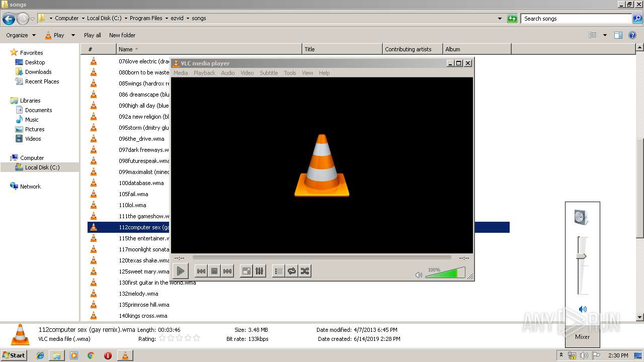This screenshot has height=362, width=644.
Task: Click taskbar volume tray icon
Action: pos(584,355)
